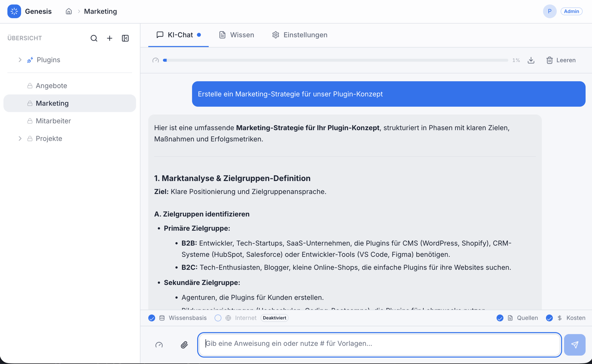Open search in the Übersicht sidebar

tap(94, 38)
